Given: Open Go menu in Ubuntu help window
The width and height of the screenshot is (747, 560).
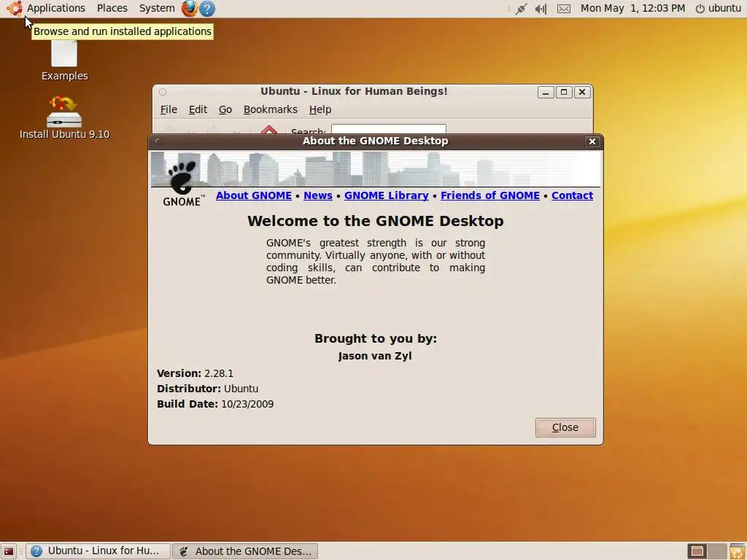Looking at the screenshot, I should [225, 109].
